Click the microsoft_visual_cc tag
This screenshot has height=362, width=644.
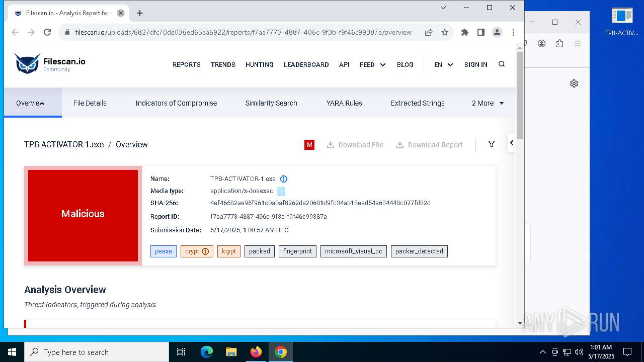point(354,251)
